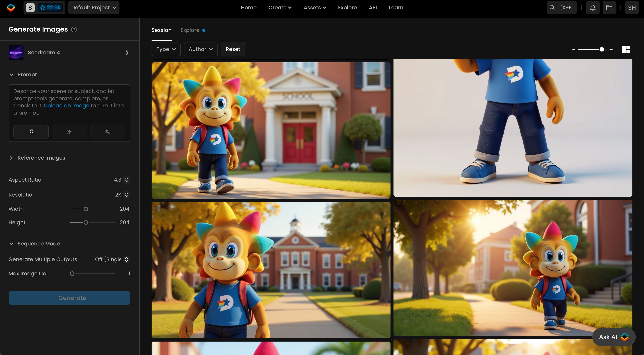Click the plus zoom-in thumbnail icon
644x355 pixels.
coord(611,49)
